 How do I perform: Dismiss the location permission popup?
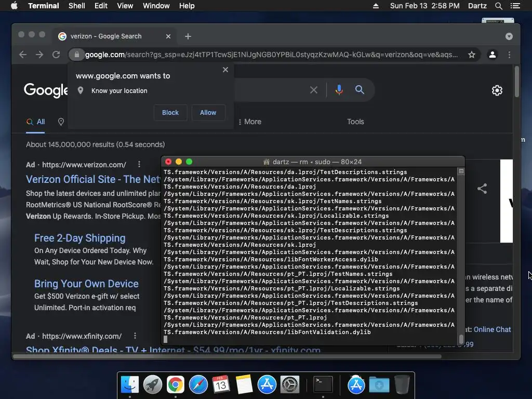click(x=225, y=70)
